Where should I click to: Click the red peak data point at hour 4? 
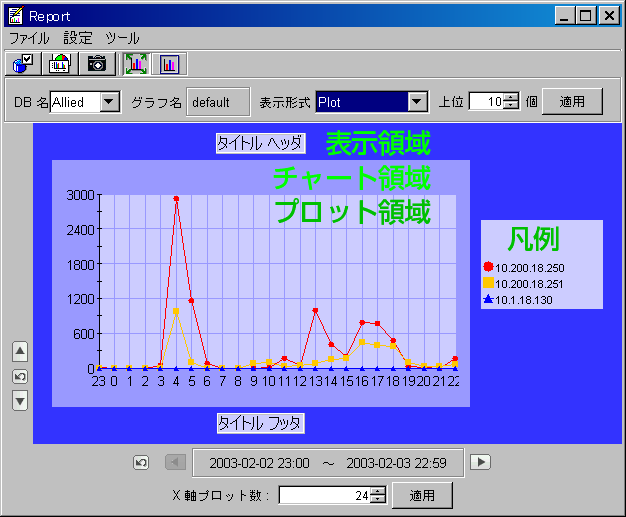pyautogui.click(x=176, y=198)
